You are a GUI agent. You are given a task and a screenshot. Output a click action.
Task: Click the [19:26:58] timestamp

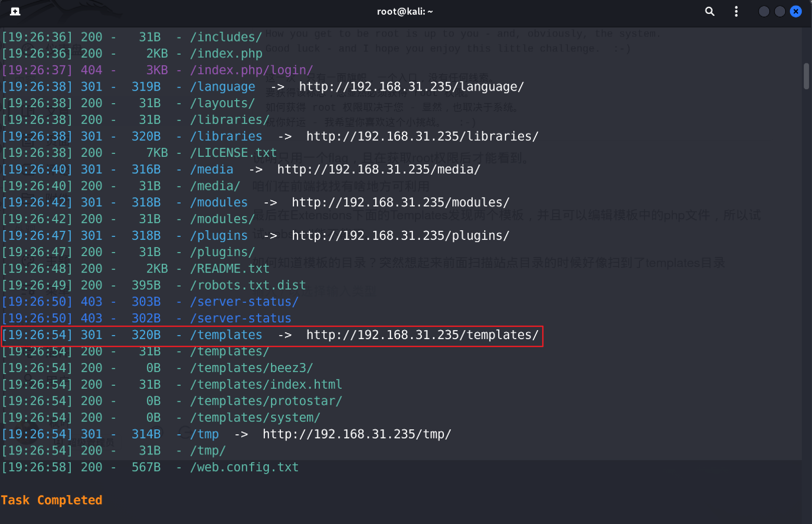click(x=37, y=467)
